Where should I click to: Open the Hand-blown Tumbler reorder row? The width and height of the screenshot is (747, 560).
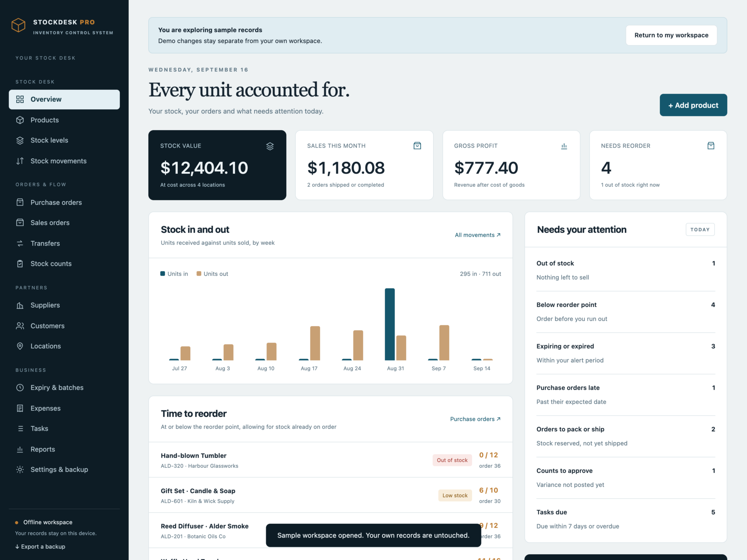tap(330, 460)
